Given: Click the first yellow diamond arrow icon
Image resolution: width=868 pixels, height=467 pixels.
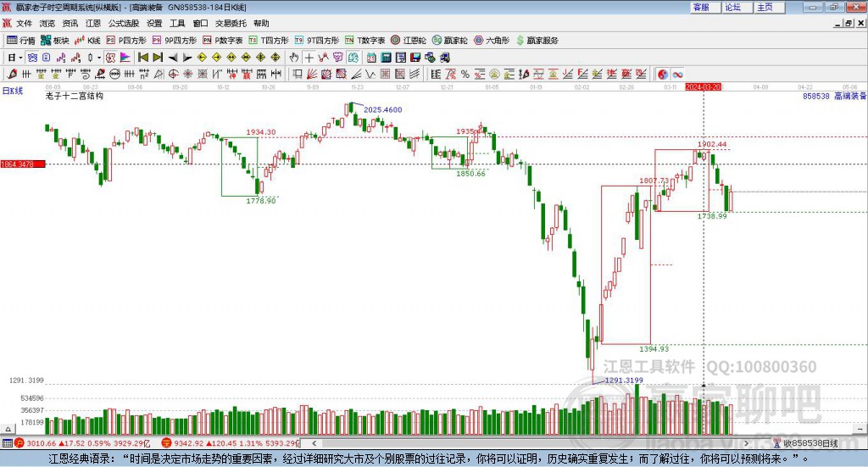Looking at the screenshot, I should 202,58.
